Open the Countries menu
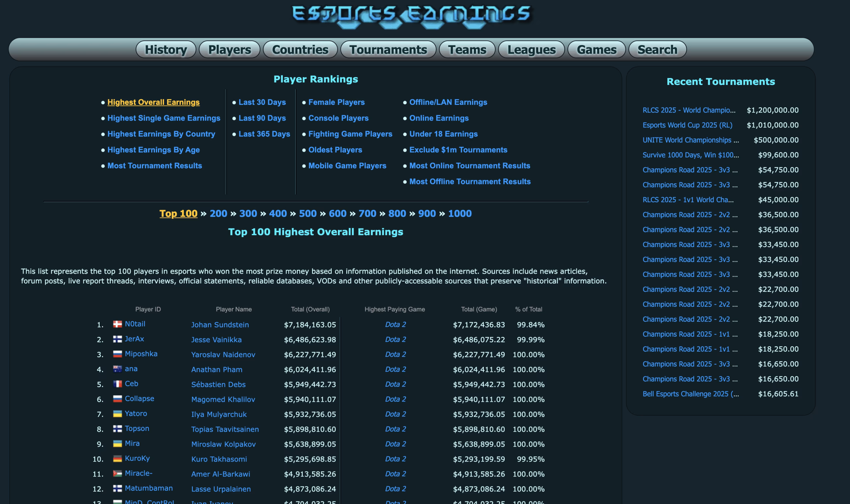850x504 pixels. coord(300,49)
